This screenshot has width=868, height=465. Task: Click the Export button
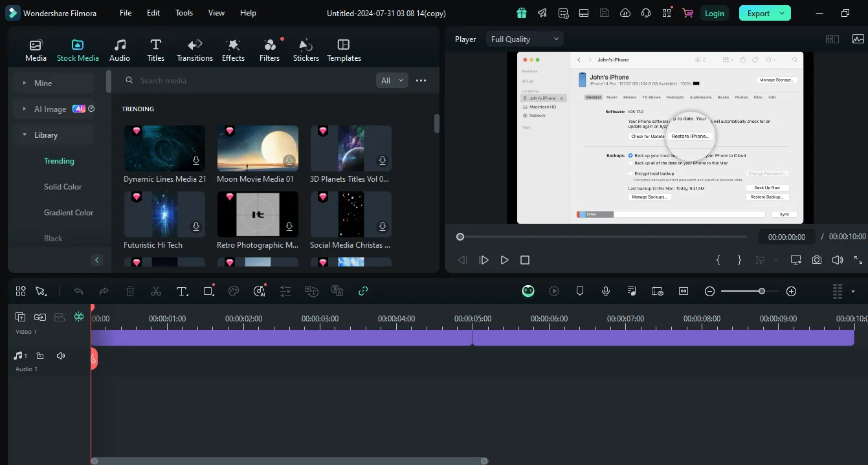coord(759,13)
